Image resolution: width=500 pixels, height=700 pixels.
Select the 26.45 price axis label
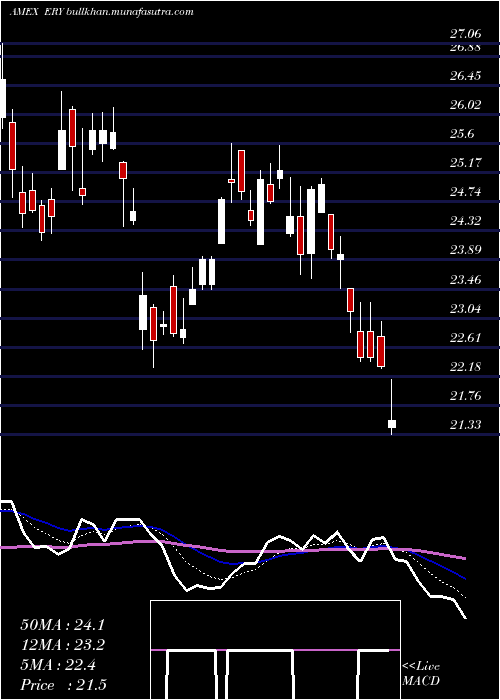coord(465,76)
